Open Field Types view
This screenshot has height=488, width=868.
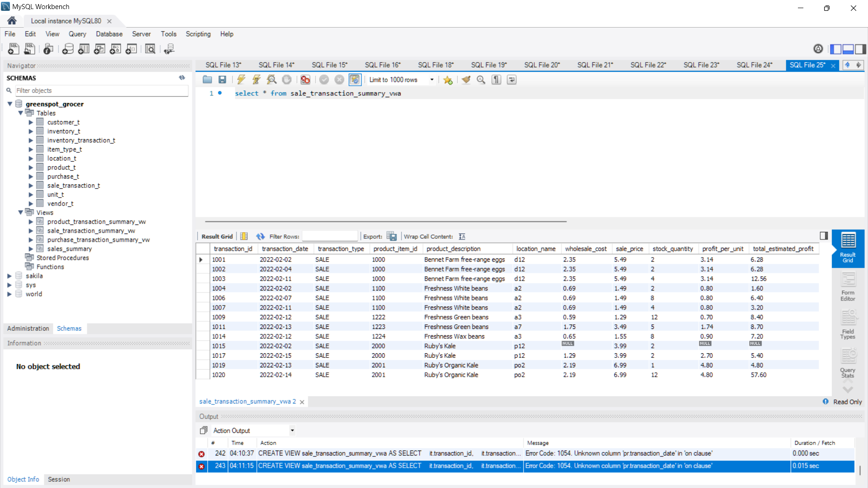(848, 325)
